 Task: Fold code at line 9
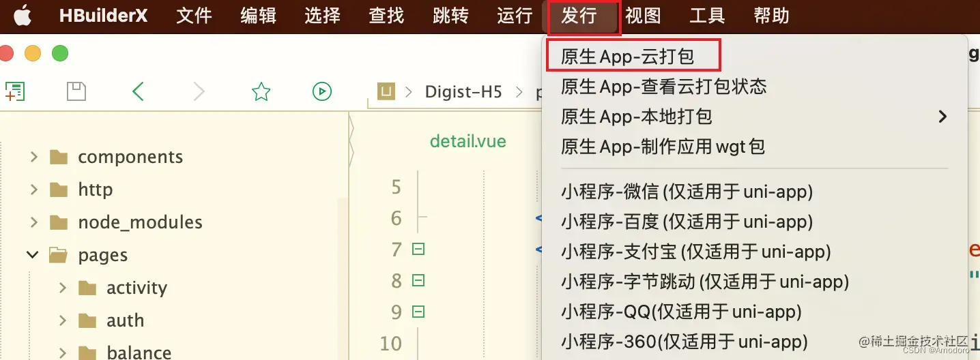pyautogui.click(x=418, y=312)
